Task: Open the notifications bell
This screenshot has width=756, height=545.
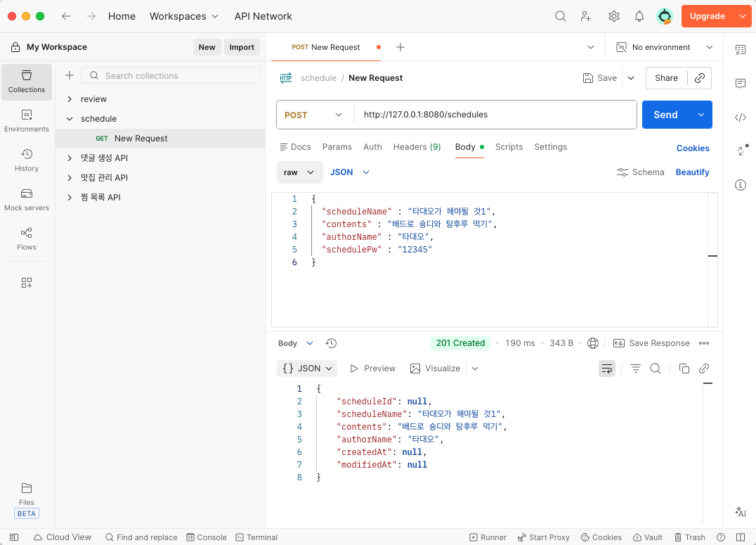Action: point(639,16)
